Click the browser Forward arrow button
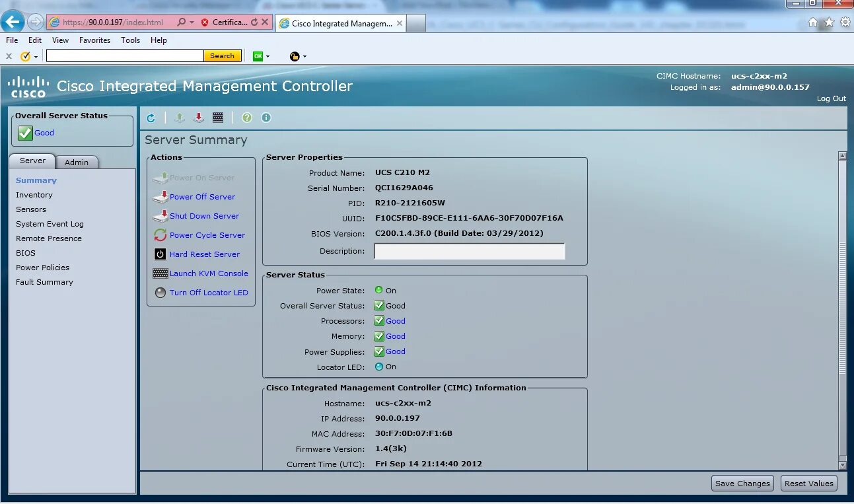The image size is (854, 504). pos(35,22)
